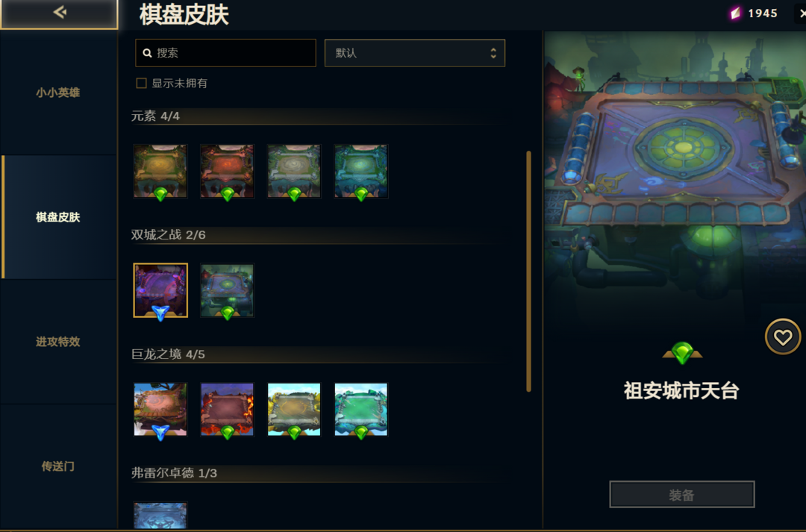Click into the 搜索 search field
Screen dimensions: 806x532
[x=225, y=53]
